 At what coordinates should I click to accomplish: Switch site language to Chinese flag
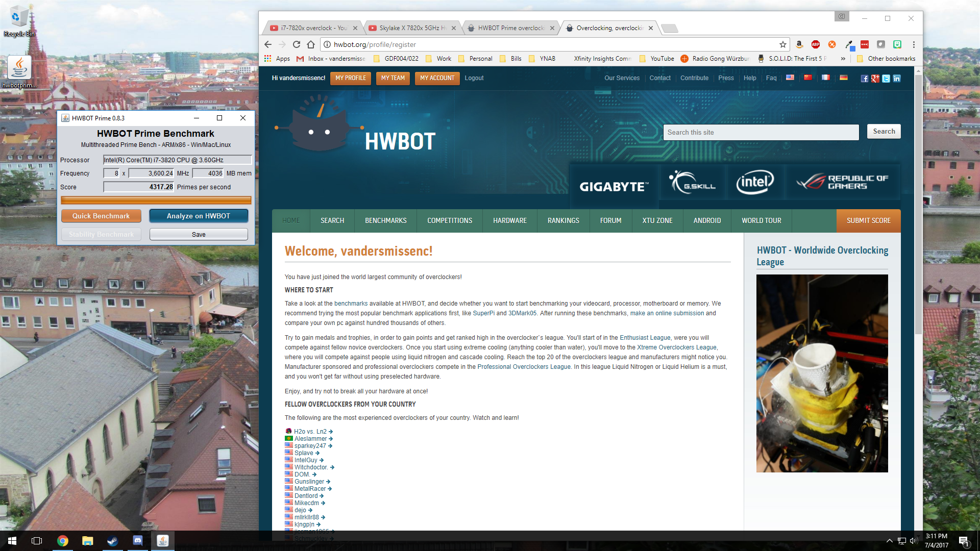click(808, 78)
